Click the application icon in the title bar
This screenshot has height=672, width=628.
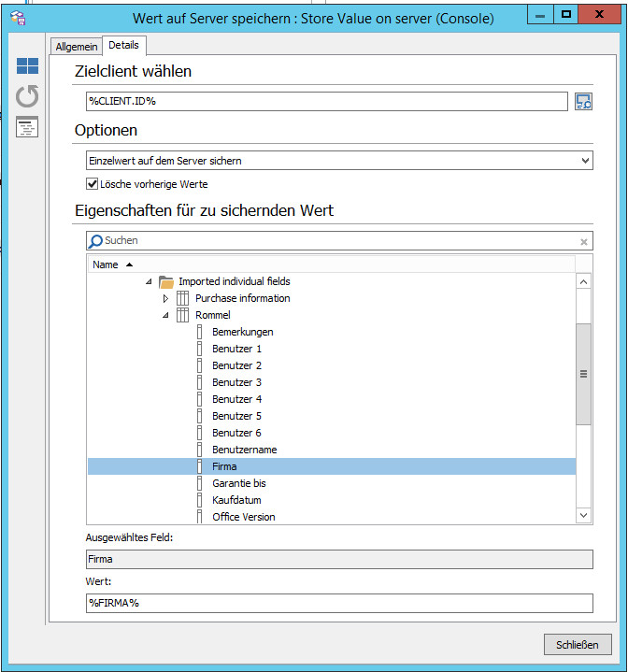pyautogui.click(x=17, y=17)
